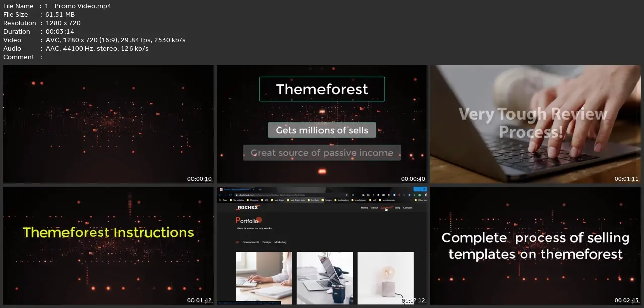Open the About nav link on ROCHEX site
The width and height of the screenshot is (644, 308).
click(374, 208)
